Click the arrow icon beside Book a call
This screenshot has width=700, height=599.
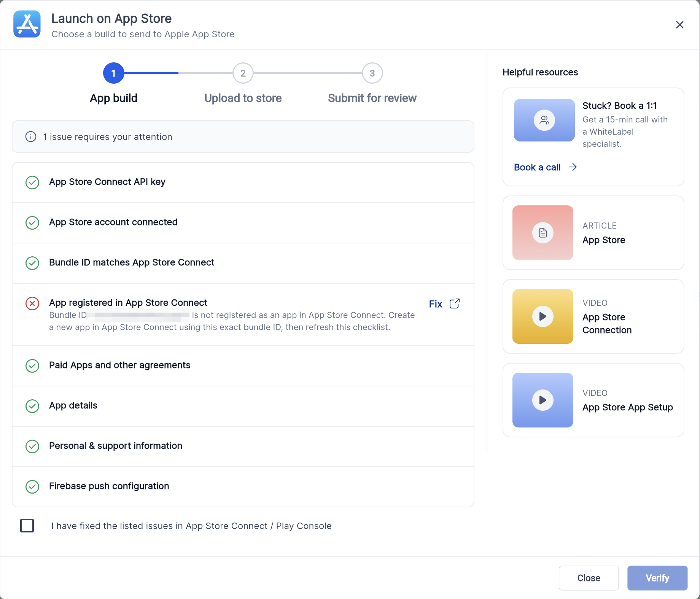[x=573, y=167]
